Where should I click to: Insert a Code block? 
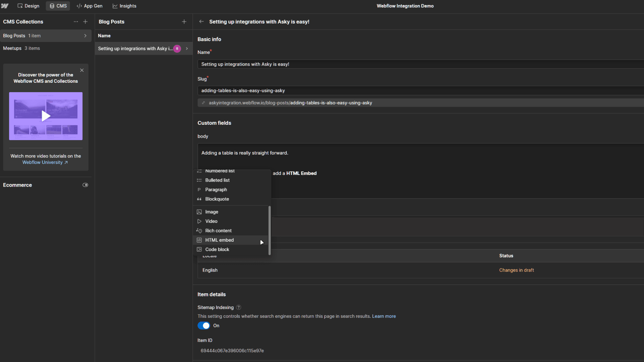231,249
